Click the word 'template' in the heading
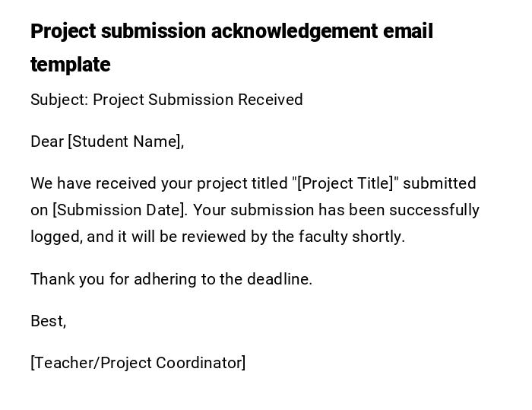This screenshot has height=410, width=532. point(71,65)
